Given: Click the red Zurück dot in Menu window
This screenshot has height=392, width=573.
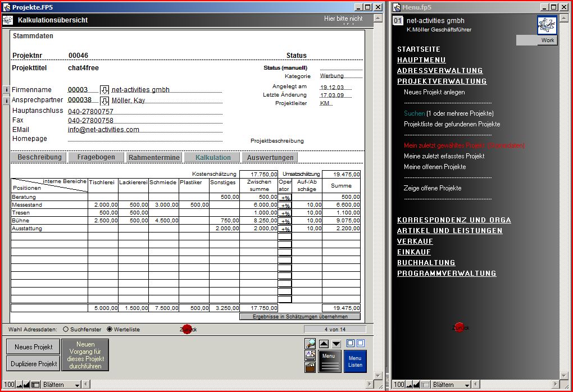Looking at the screenshot, I should [x=460, y=327].
